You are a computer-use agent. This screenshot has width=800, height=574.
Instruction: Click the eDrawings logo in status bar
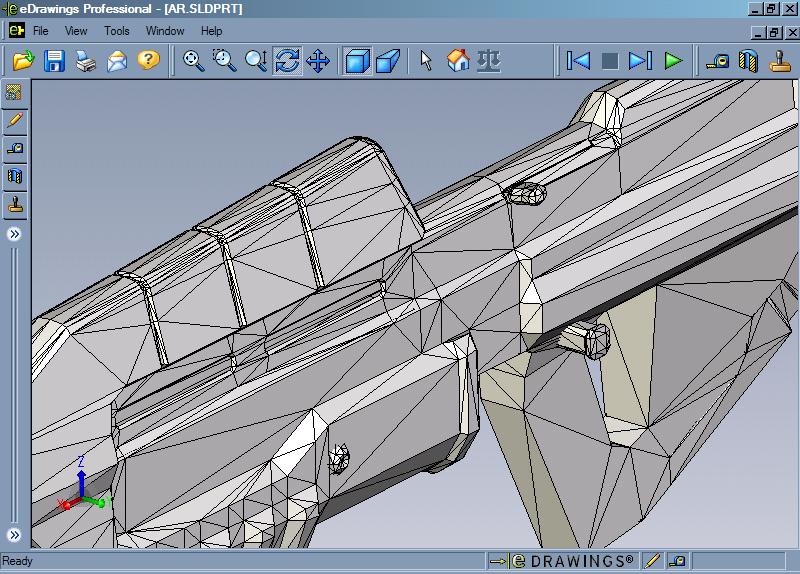(x=563, y=561)
